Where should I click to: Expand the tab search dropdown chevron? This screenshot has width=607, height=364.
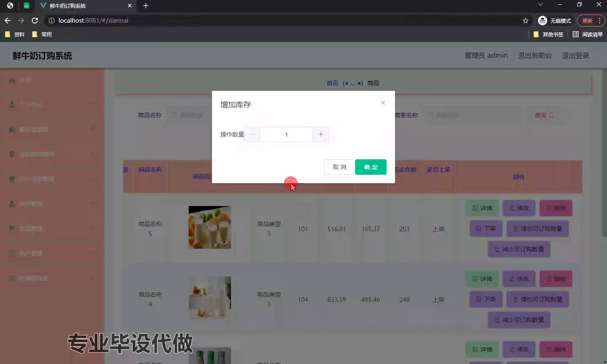[x=540, y=5]
